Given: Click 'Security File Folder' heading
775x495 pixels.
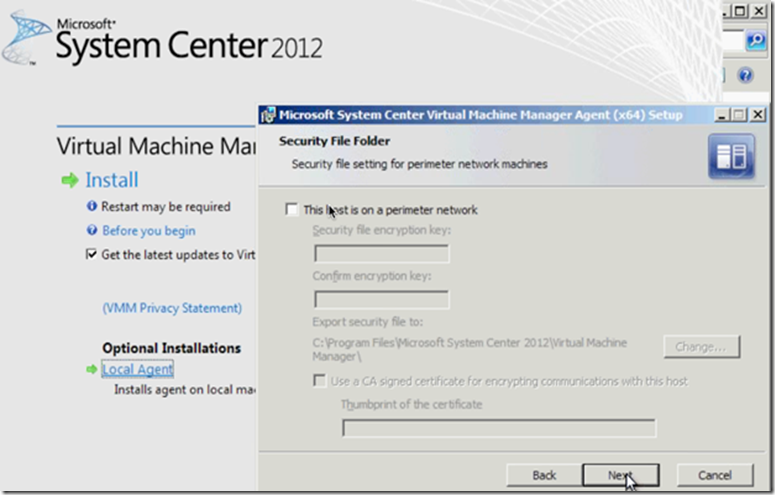Looking at the screenshot, I should (x=335, y=141).
